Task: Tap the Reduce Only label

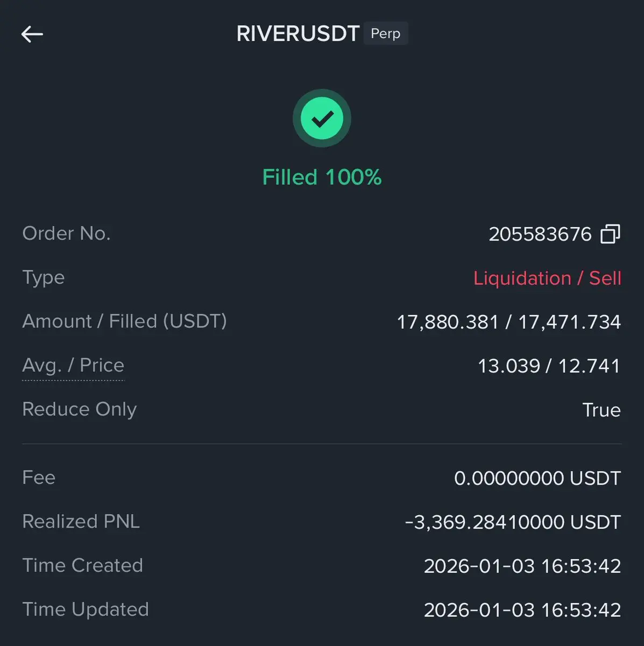Action: (x=79, y=409)
